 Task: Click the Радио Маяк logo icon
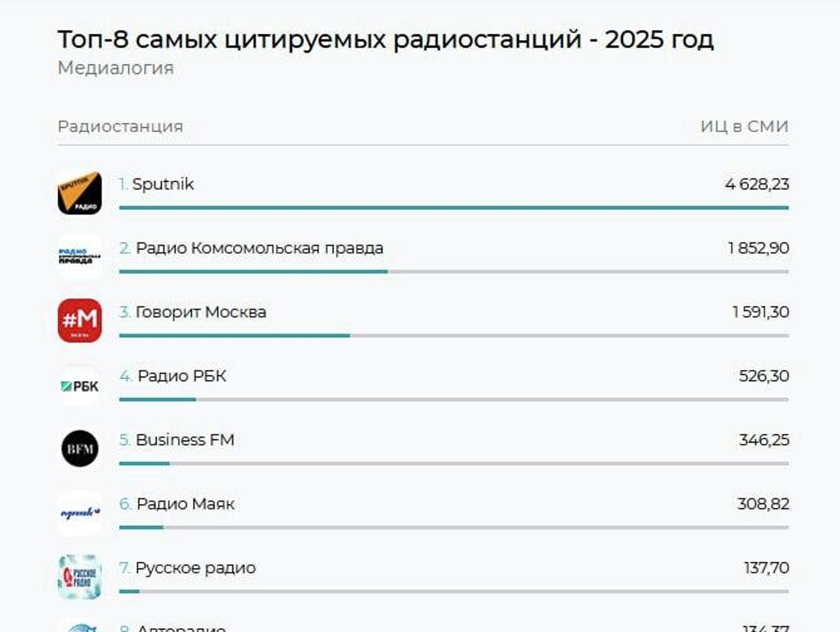click(80, 513)
